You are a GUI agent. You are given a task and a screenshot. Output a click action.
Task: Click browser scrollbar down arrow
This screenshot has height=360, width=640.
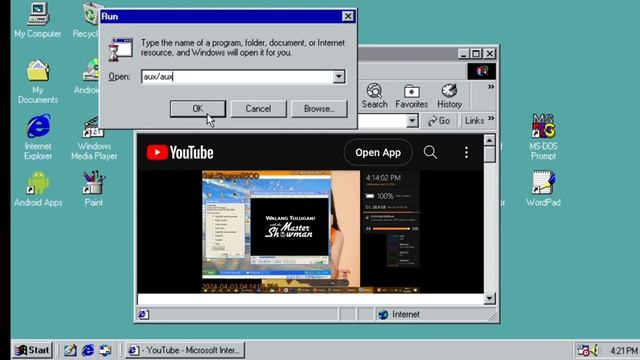[x=489, y=298]
